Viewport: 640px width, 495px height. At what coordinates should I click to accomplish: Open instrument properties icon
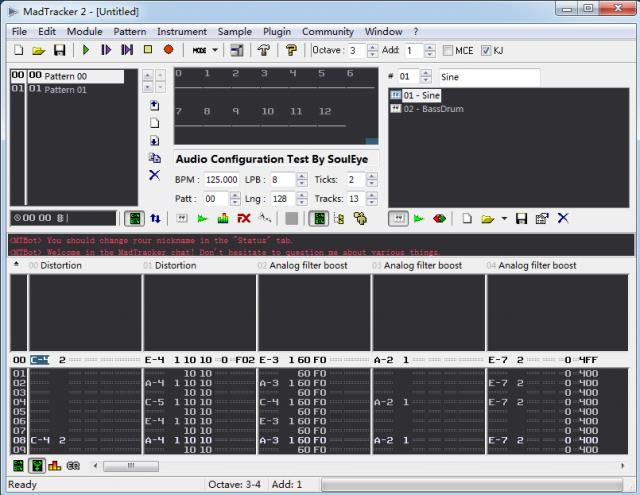pyautogui.click(x=542, y=219)
